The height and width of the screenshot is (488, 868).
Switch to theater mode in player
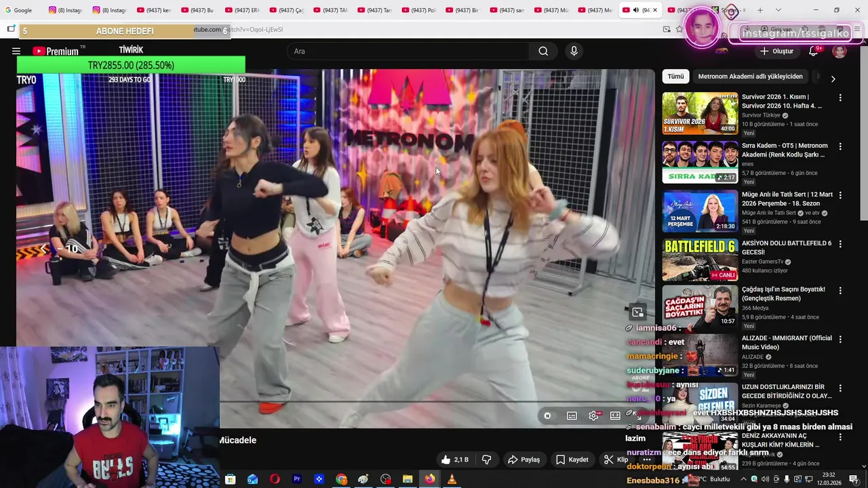[615, 415]
